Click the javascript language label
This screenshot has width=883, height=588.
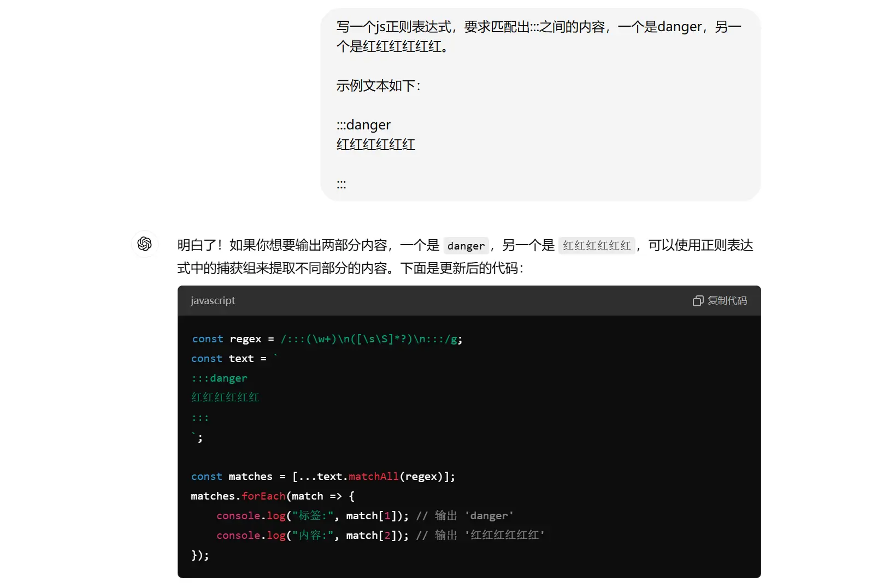coord(213,301)
